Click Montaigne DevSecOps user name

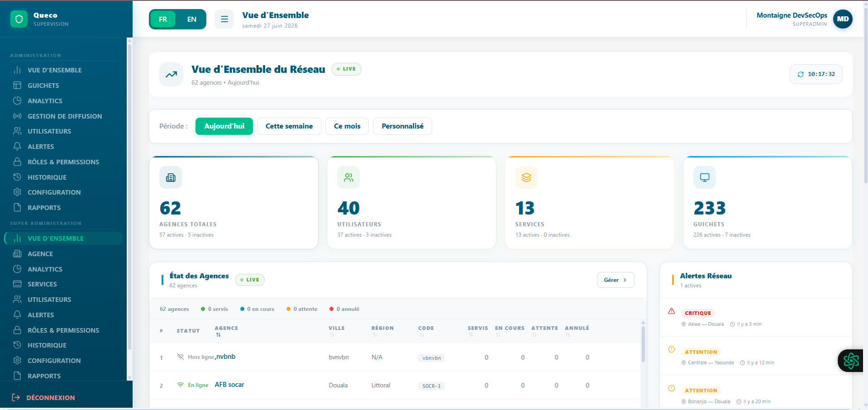(x=792, y=15)
